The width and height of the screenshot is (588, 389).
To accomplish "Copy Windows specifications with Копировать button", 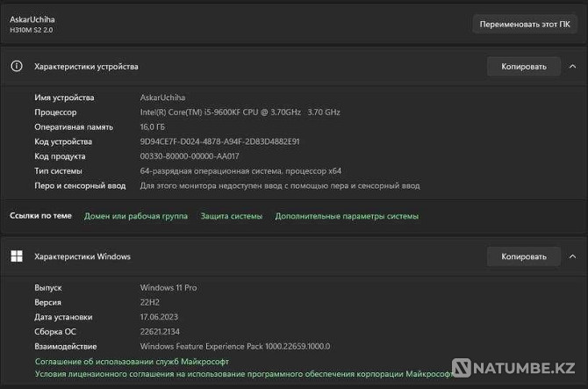I will [524, 256].
